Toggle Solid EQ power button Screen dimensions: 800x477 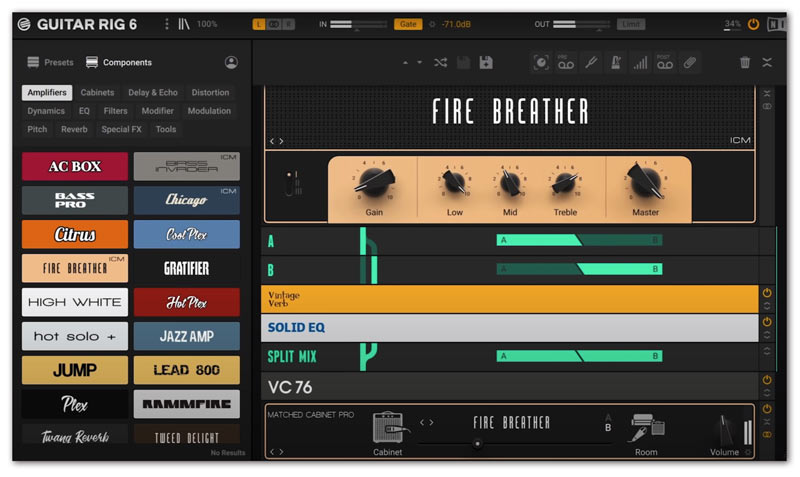pos(767,322)
